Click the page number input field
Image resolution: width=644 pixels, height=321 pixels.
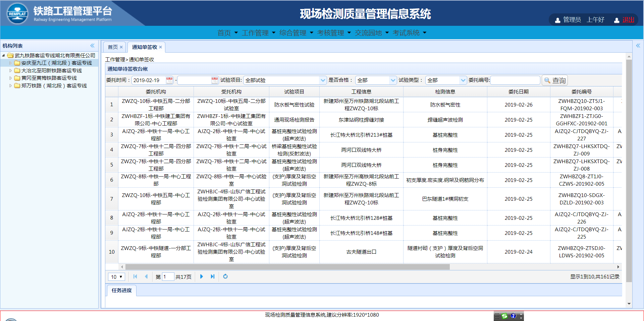168,277
